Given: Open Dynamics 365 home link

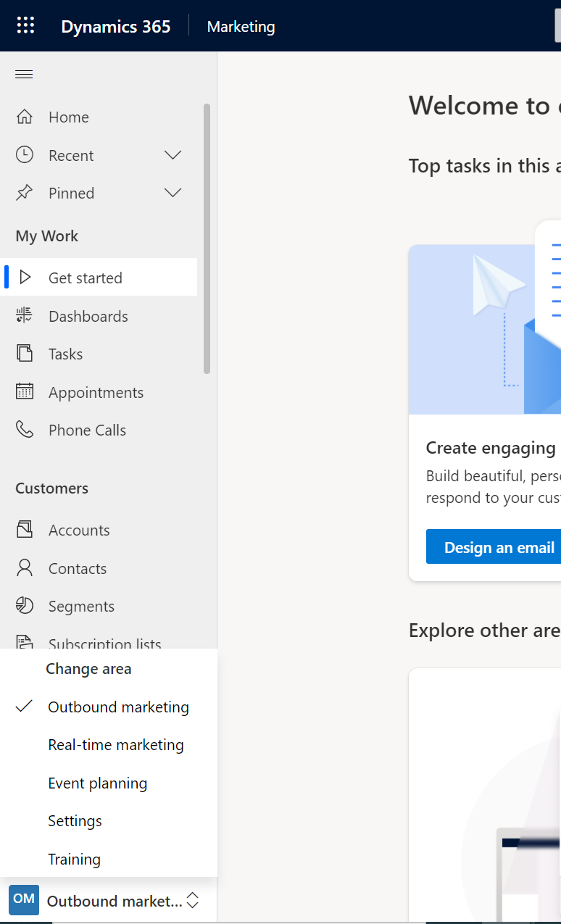Looking at the screenshot, I should point(116,27).
